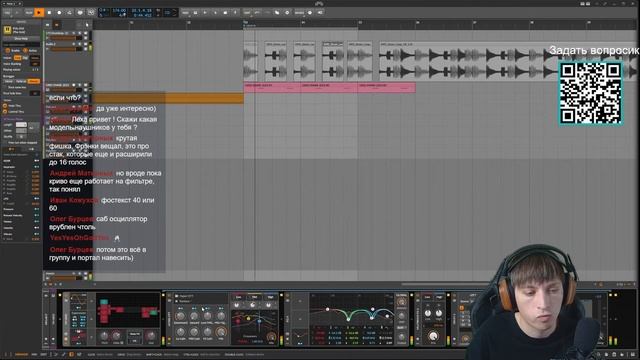Toggle the EQ device yellow power button

point(287,295)
